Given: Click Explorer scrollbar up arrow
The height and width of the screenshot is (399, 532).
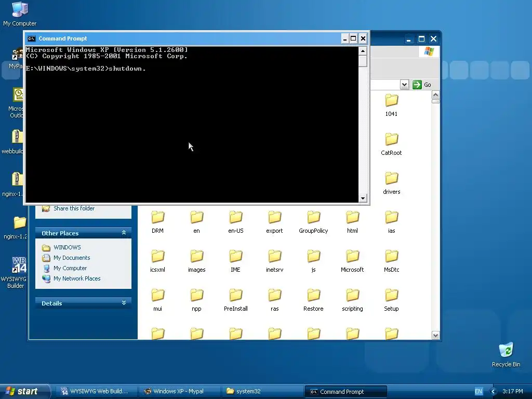Looking at the screenshot, I should (436, 95).
